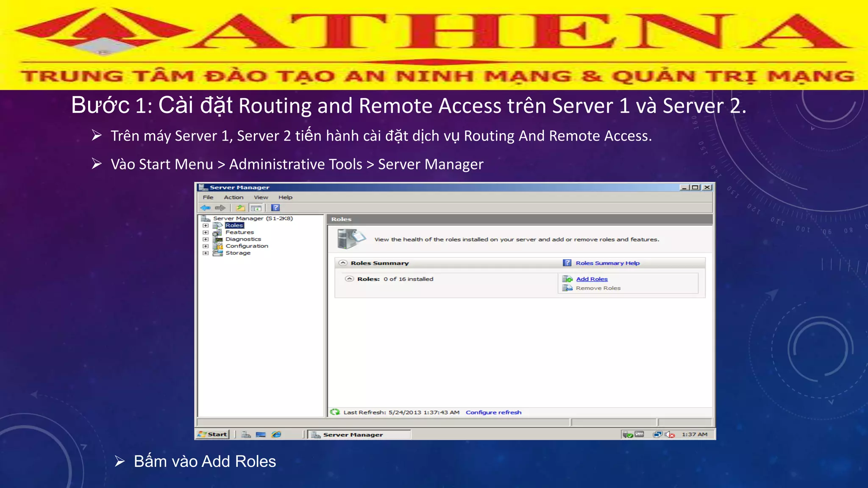
Task: Click the Add Roles link
Action: 592,279
